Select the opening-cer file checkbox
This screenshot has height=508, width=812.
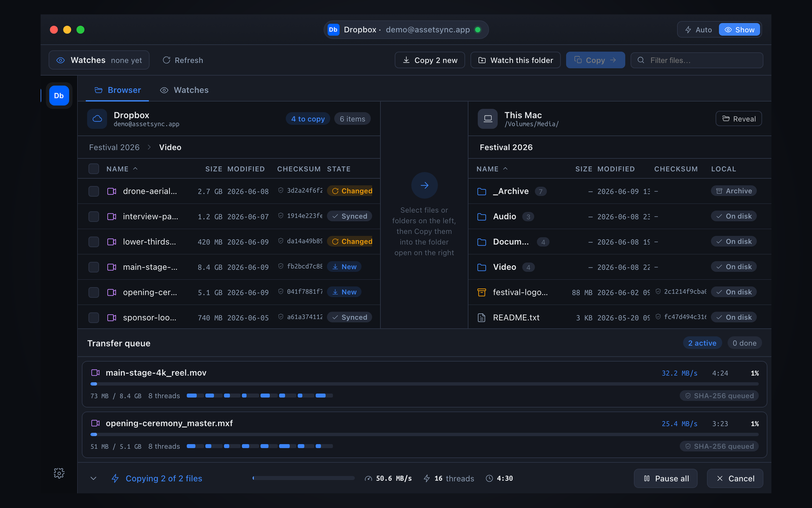[x=94, y=293]
